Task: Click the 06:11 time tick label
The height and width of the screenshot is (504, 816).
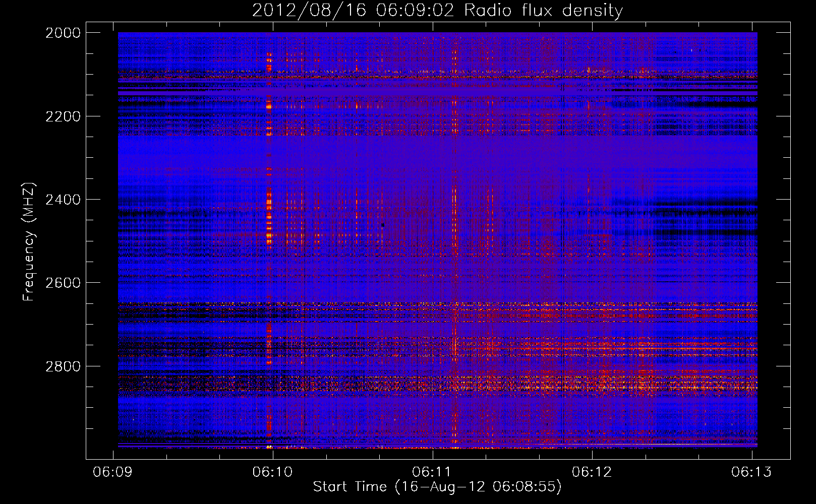Action: (432, 472)
